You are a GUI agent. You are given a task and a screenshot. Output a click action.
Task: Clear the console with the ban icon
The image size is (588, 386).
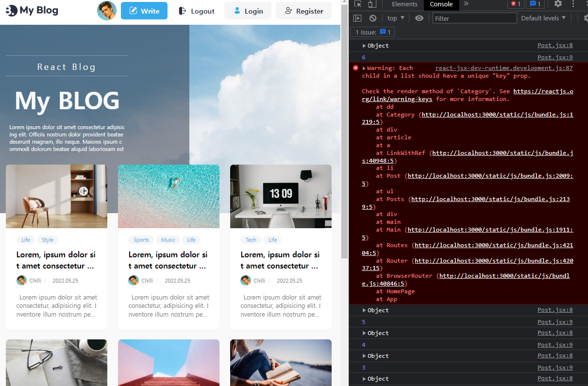(x=373, y=18)
